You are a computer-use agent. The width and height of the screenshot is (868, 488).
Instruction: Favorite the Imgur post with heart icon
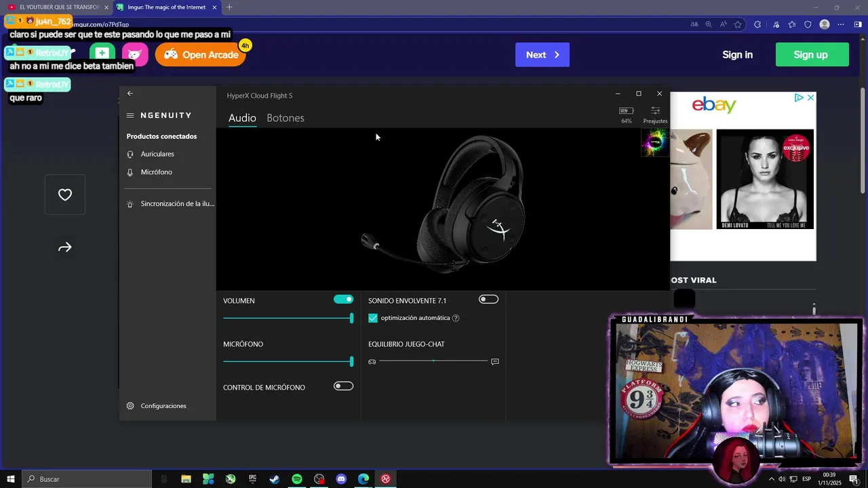point(65,195)
